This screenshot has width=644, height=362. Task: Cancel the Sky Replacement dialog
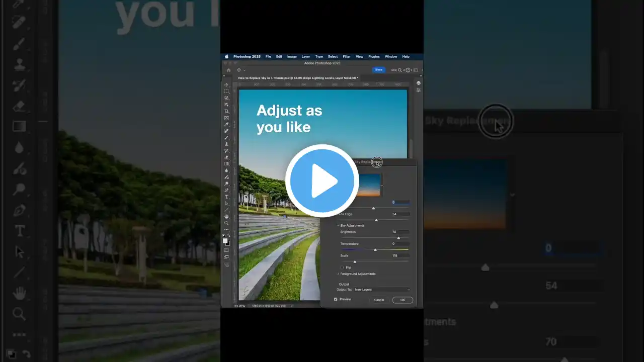point(379,300)
